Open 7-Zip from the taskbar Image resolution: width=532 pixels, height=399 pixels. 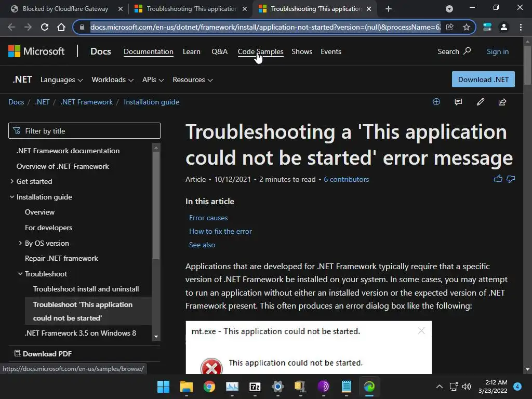(x=255, y=387)
